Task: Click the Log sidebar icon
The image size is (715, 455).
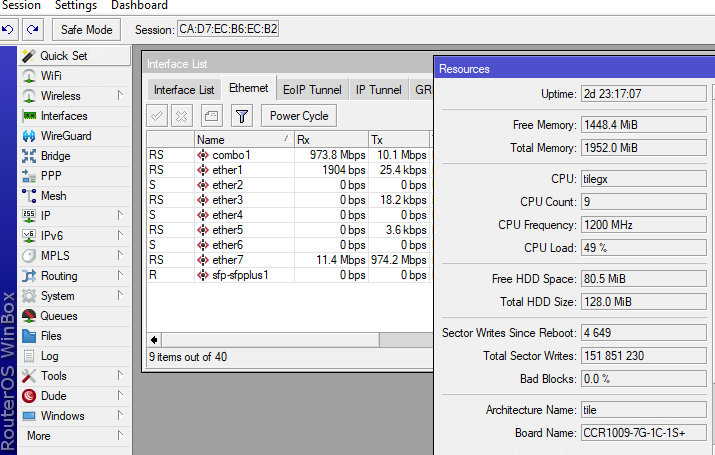Action: (29, 356)
